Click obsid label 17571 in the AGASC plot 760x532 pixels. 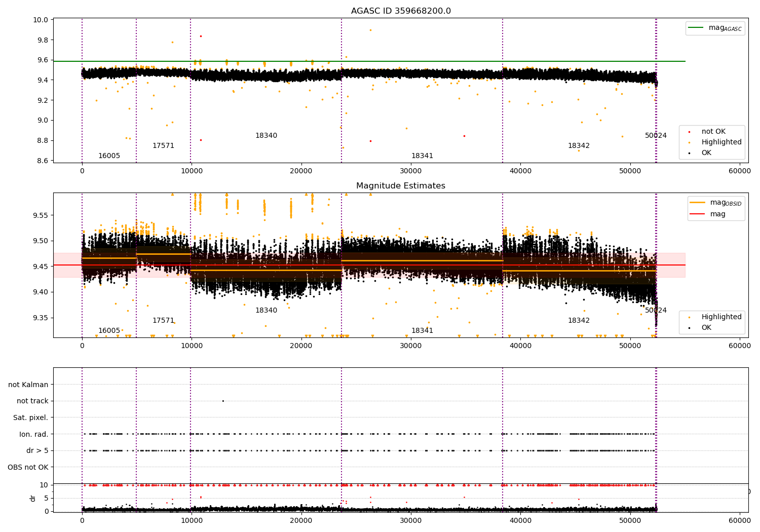point(163,146)
